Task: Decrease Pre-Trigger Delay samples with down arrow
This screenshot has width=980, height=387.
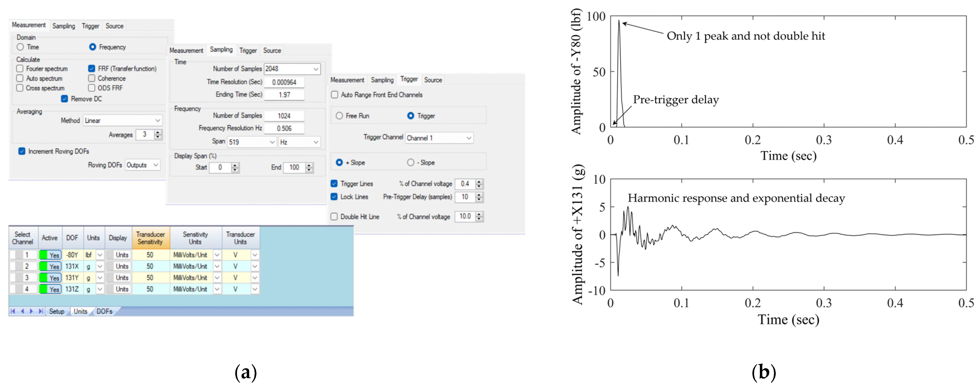Action: tap(479, 199)
